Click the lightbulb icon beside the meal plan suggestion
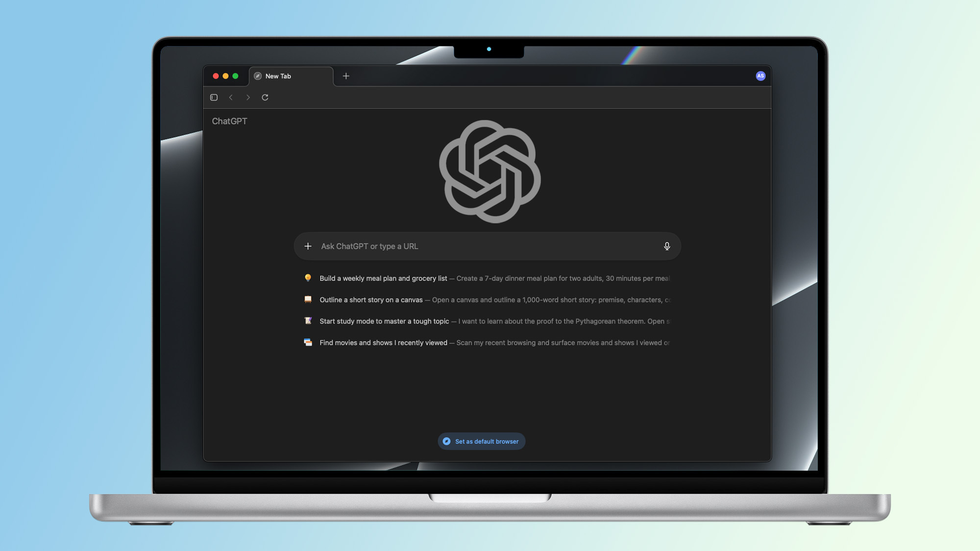This screenshot has width=980, height=551. pos(308,278)
